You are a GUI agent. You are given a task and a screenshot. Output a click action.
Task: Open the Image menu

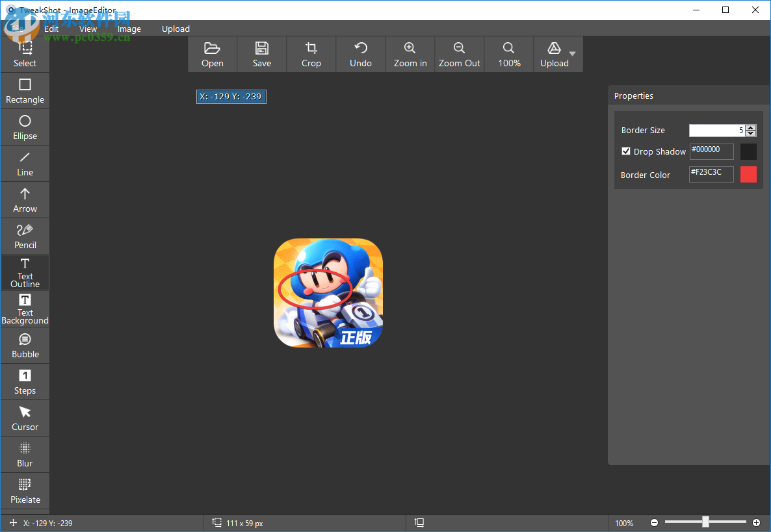[129, 29]
